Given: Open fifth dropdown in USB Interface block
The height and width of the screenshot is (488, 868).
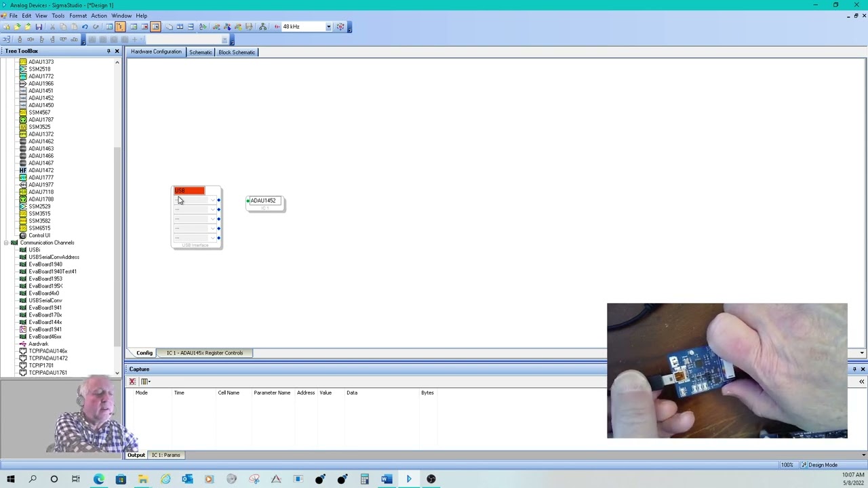Looking at the screenshot, I should (x=212, y=239).
